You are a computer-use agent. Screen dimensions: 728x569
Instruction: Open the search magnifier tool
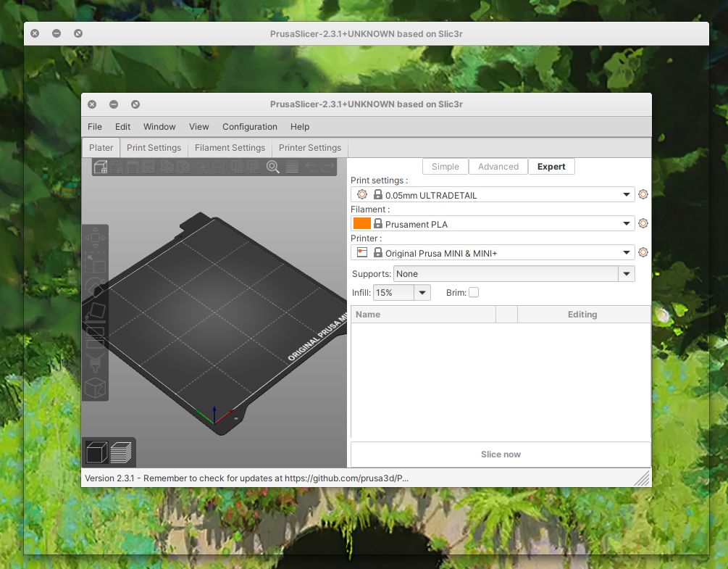pyautogui.click(x=272, y=167)
